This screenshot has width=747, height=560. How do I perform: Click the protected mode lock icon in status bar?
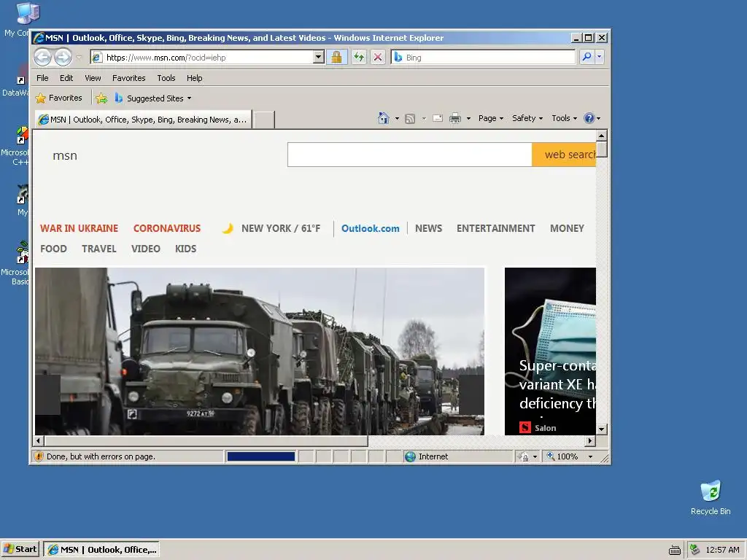click(524, 456)
